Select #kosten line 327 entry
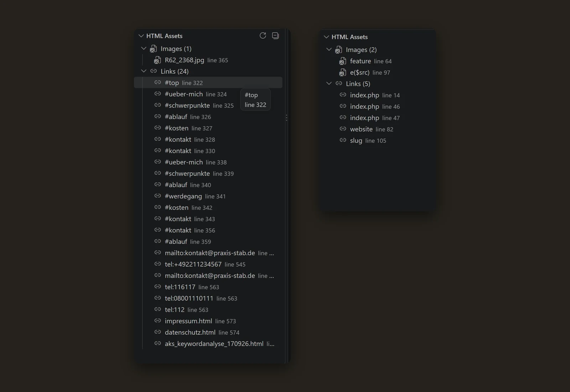The height and width of the screenshot is (392, 570). click(208, 128)
